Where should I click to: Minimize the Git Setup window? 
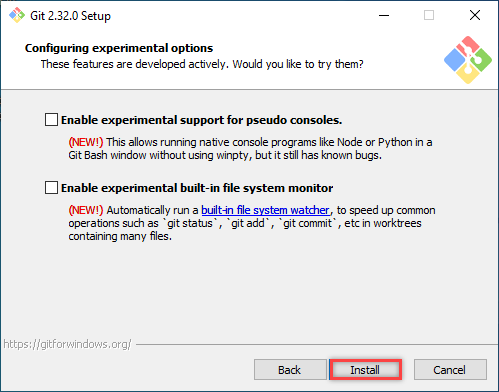click(384, 15)
